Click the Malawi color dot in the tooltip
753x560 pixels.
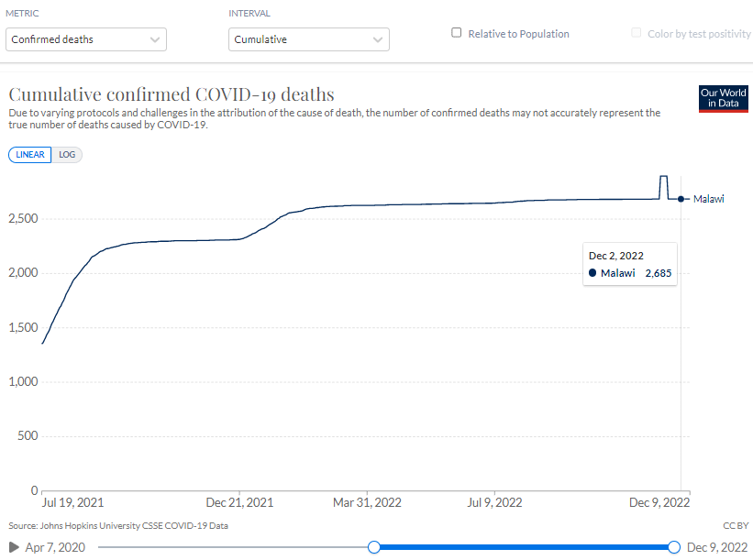click(592, 273)
